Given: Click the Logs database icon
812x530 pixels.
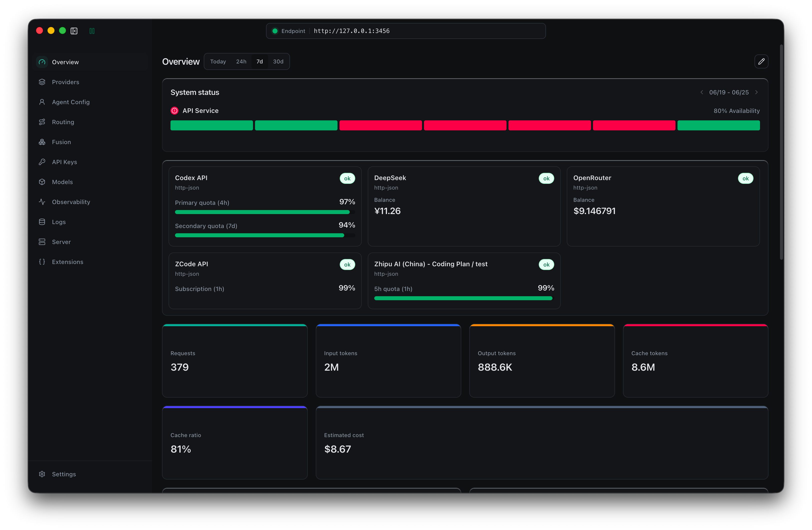Looking at the screenshot, I should (42, 222).
